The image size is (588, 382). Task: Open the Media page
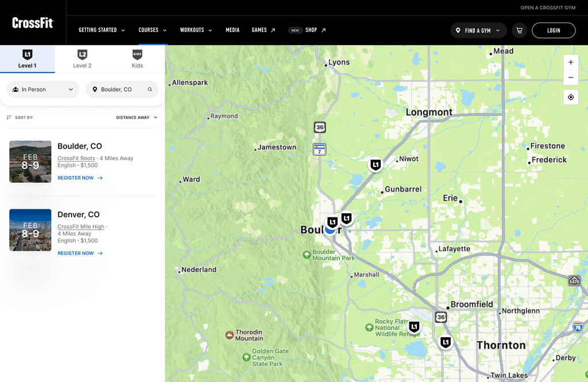(233, 30)
